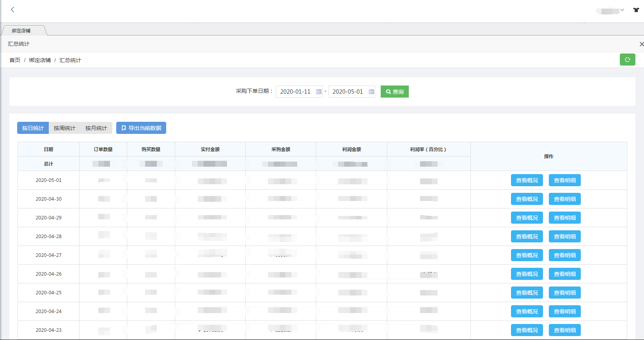644x340 pixels.
Task: Click 绑定店铺 in the breadcrumb
Action: (x=40, y=60)
